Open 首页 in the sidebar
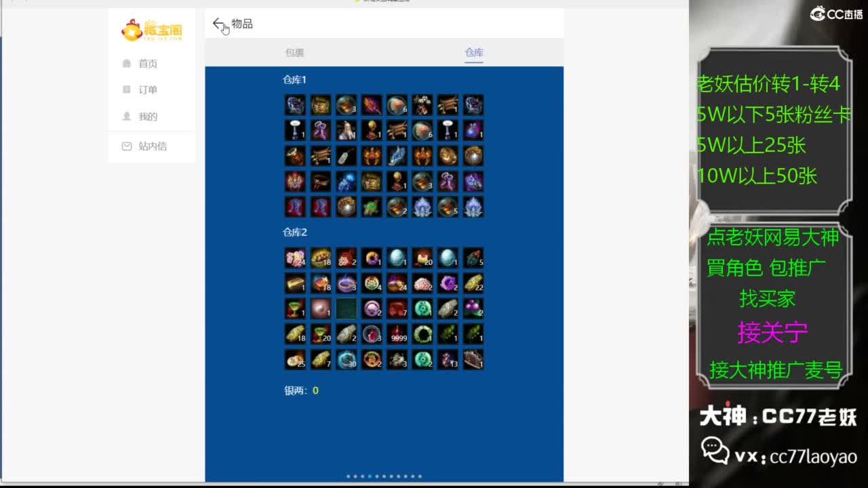The image size is (868, 488). coord(148,64)
